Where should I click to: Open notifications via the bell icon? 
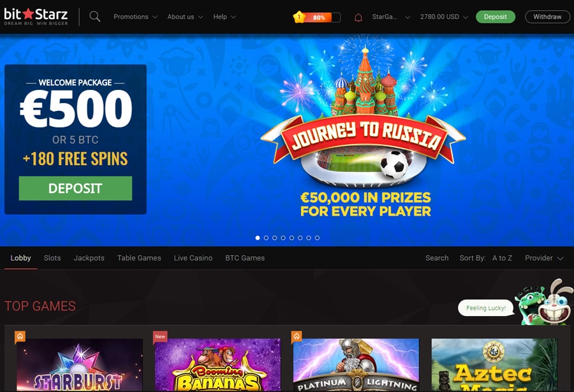pos(358,17)
